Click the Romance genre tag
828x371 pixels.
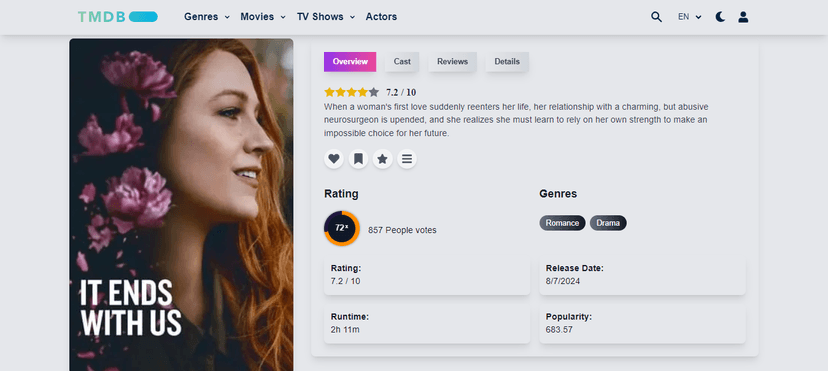pos(562,223)
